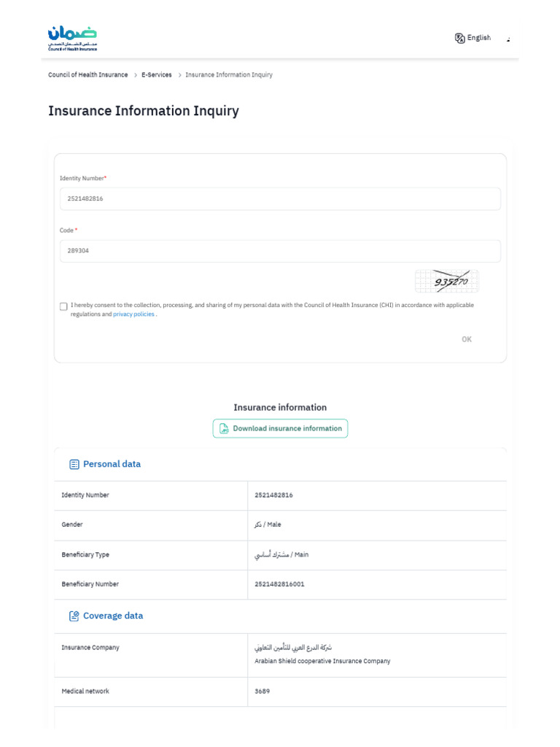The image size is (560, 747).
Task: Click the Coverage data section icon
Action: click(x=74, y=616)
